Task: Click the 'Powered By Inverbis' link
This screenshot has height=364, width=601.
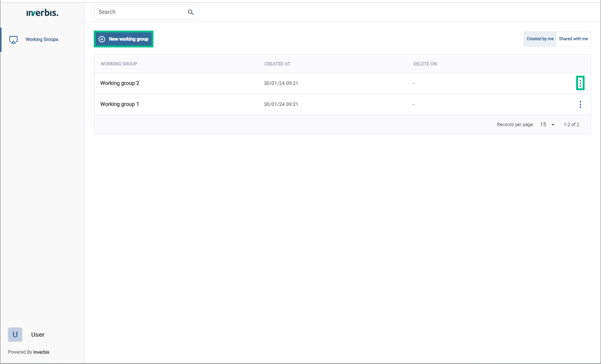Action: [x=29, y=352]
